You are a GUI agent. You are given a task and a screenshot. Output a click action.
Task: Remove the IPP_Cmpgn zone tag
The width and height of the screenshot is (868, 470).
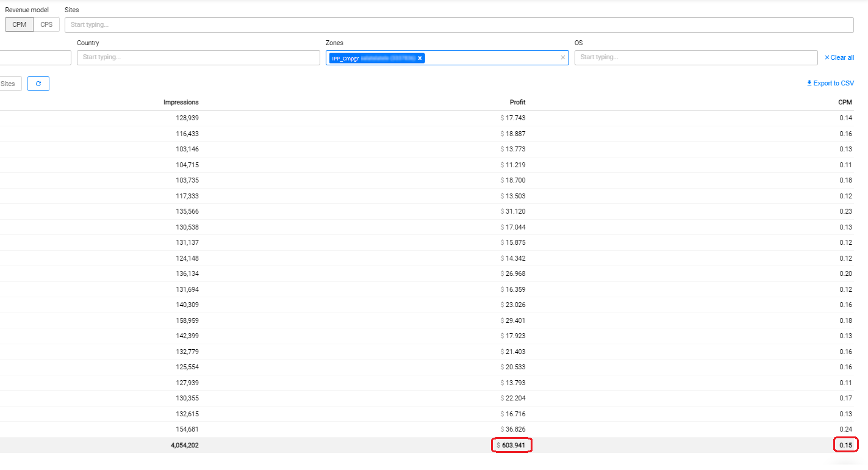[420, 58]
